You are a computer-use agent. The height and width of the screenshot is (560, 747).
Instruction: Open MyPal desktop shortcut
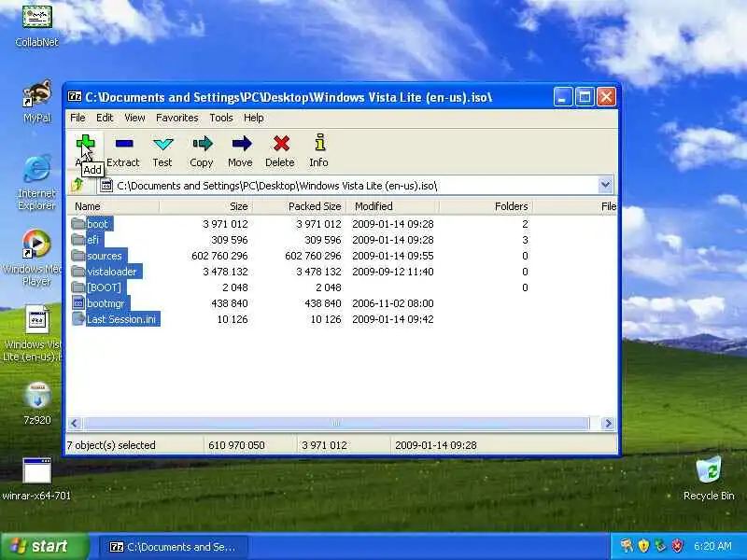tap(36, 101)
